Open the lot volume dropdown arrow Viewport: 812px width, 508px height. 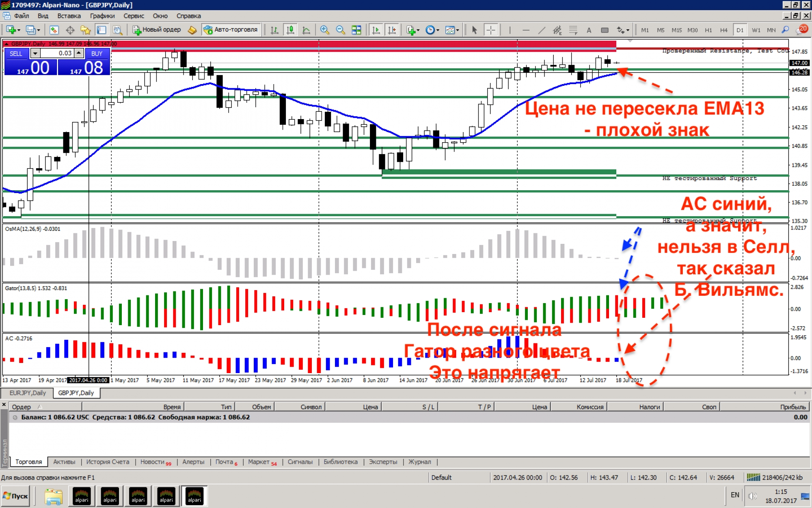[x=35, y=53]
